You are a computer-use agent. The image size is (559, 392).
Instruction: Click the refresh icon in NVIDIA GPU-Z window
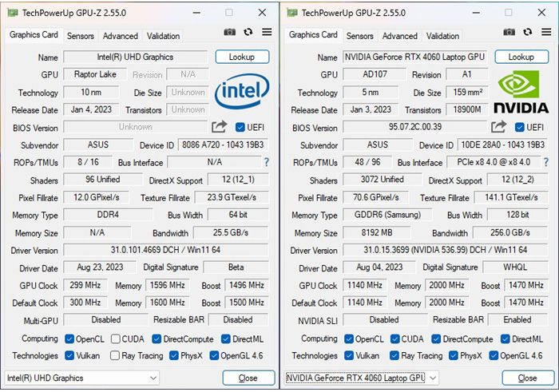coord(528,32)
